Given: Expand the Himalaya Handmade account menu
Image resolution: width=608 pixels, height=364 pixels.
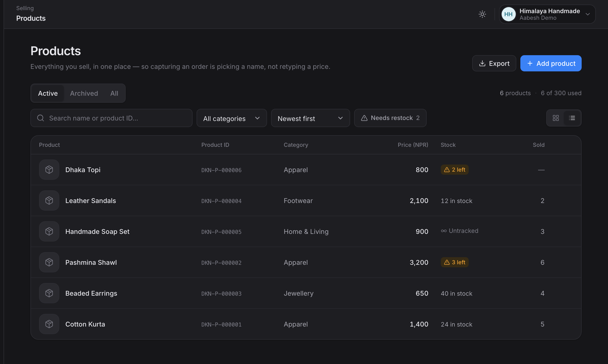Looking at the screenshot, I should pos(547,14).
